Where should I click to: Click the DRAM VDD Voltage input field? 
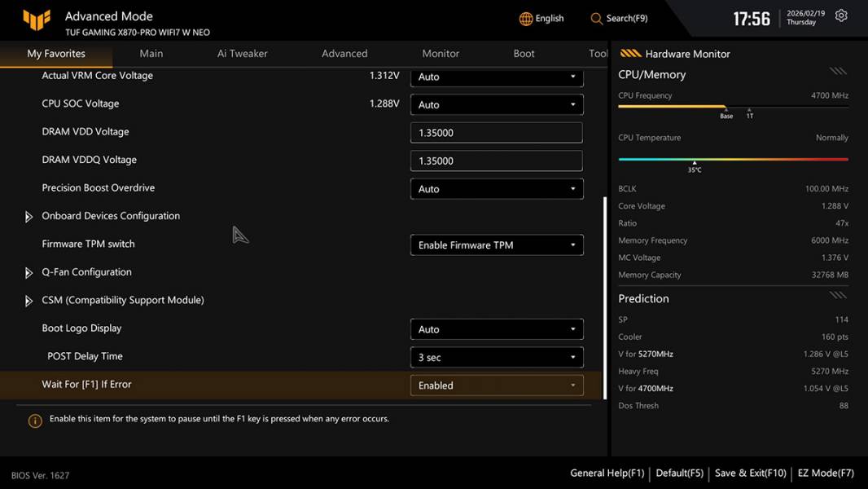(x=497, y=133)
